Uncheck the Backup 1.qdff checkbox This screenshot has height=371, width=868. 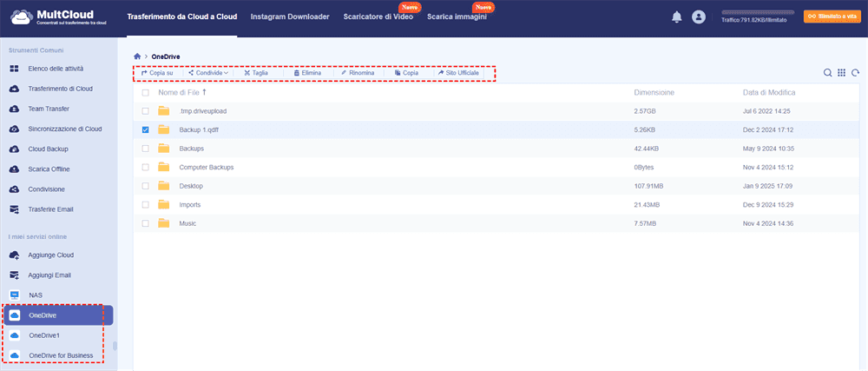[146, 130]
